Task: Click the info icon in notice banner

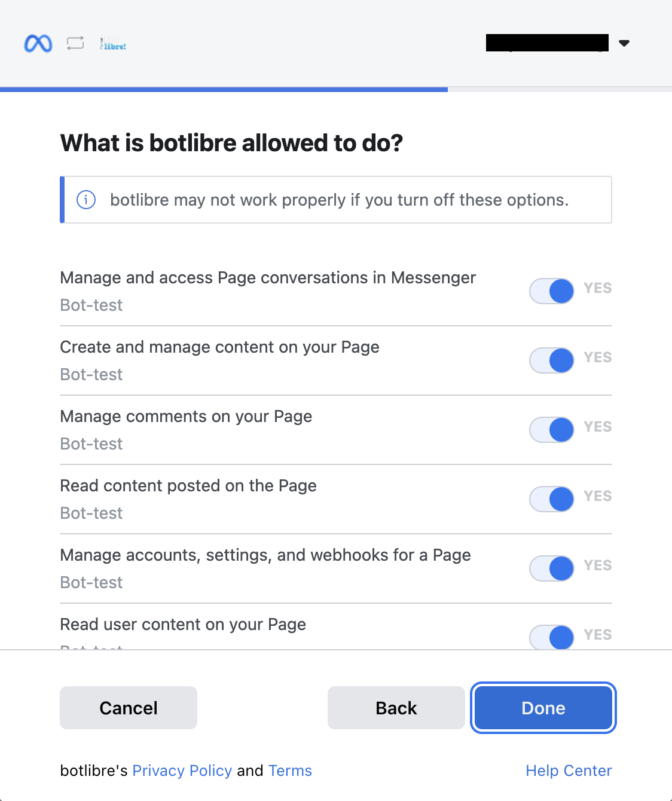Action: pyautogui.click(x=86, y=200)
